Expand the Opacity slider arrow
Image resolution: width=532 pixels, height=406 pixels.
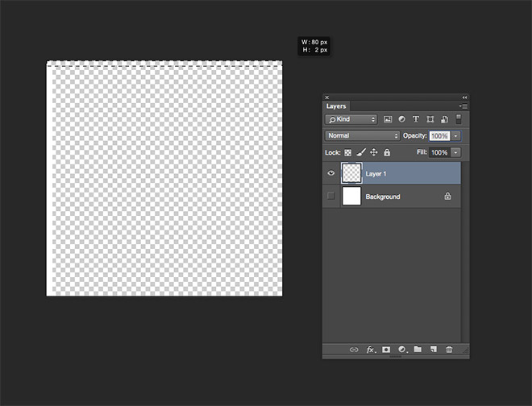tap(455, 136)
